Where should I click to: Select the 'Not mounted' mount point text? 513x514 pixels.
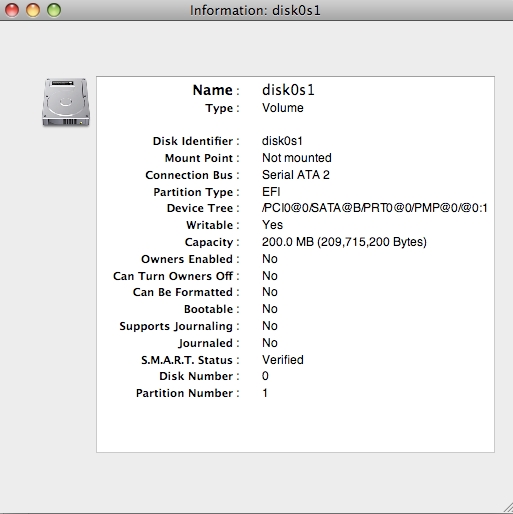click(x=297, y=158)
